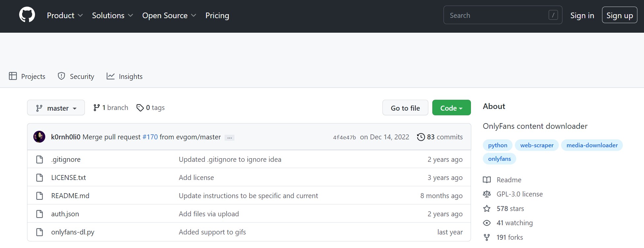Viewport: 644px width, 248px height.
Task: Go to Sign in
Action: pos(582,16)
